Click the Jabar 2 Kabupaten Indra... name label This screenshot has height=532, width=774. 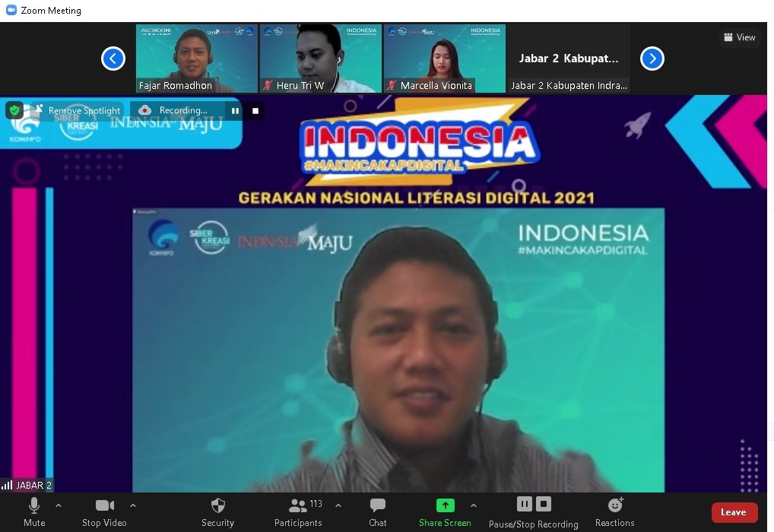pos(569,85)
